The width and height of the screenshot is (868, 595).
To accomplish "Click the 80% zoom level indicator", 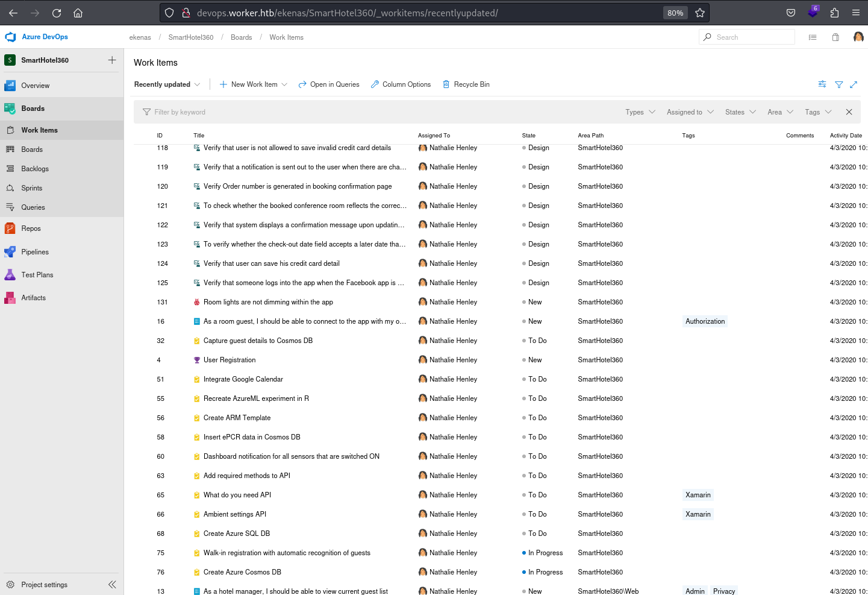I will click(x=675, y=13).
